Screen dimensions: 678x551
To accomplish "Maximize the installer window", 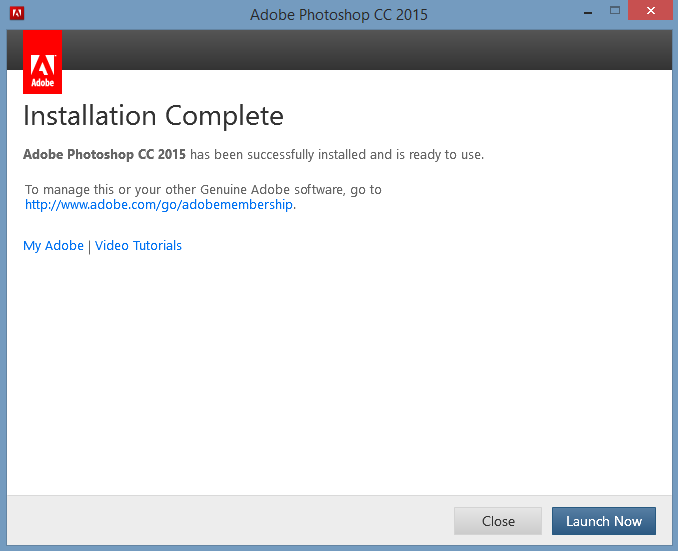I will [x=615, y=10].
